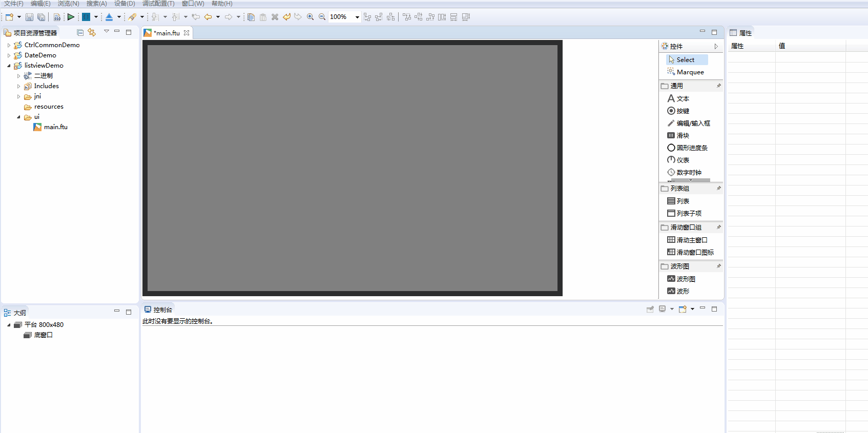This screenshot has width=868, height=433.
Task: Click the first alignment icon after zoom box
Action: click(x=367, y=17)
